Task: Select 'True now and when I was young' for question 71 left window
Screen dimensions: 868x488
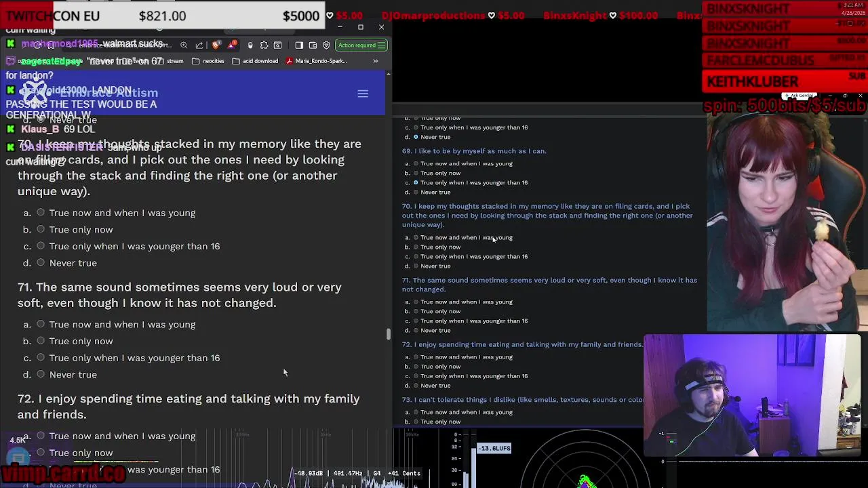Action: click(41, 325)
